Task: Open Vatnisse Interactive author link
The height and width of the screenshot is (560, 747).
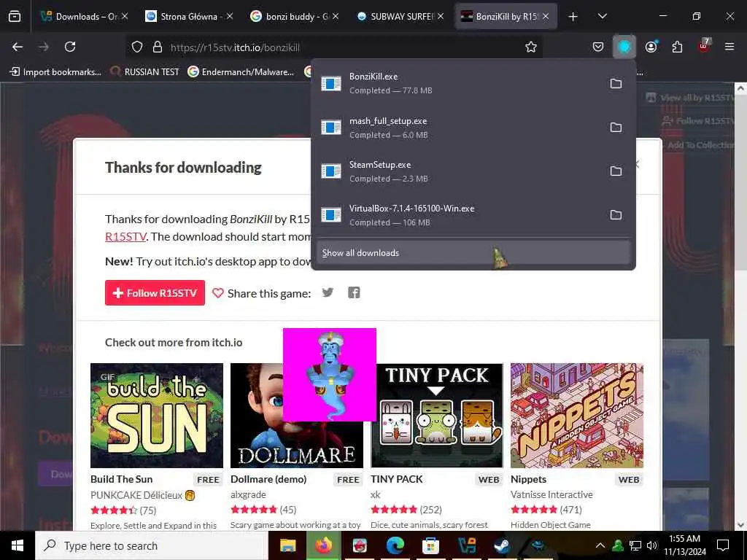Action: tap(551, 495)
